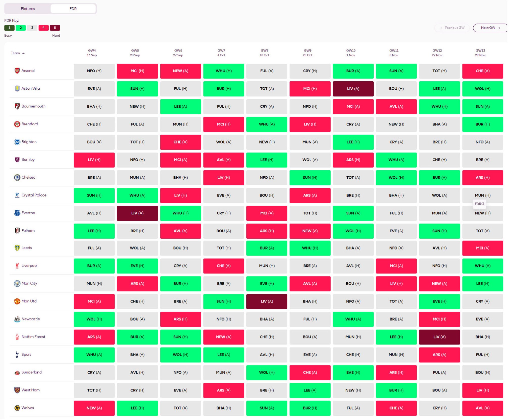
Task: Click the Chelsea club crest
Action: (17, 177)
